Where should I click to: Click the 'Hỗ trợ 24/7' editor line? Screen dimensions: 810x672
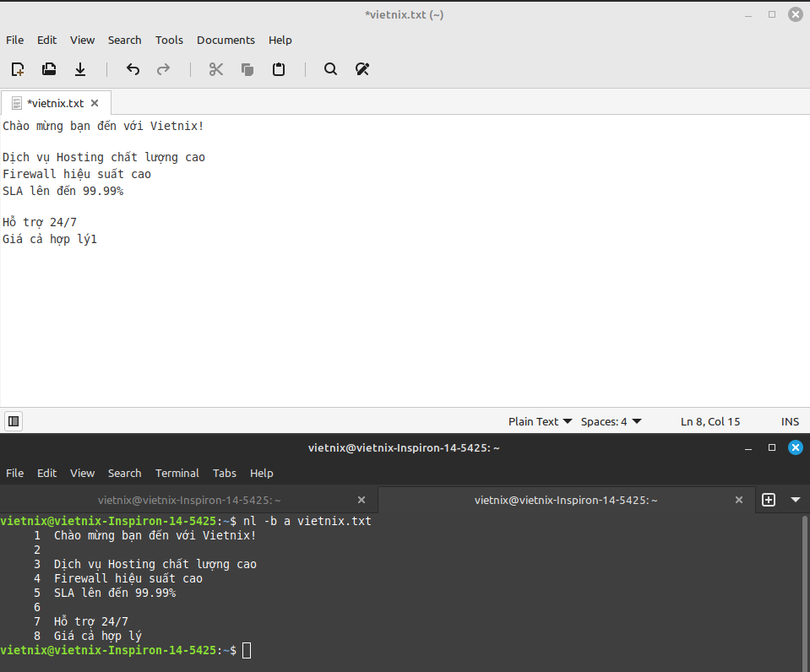point(40,222)
